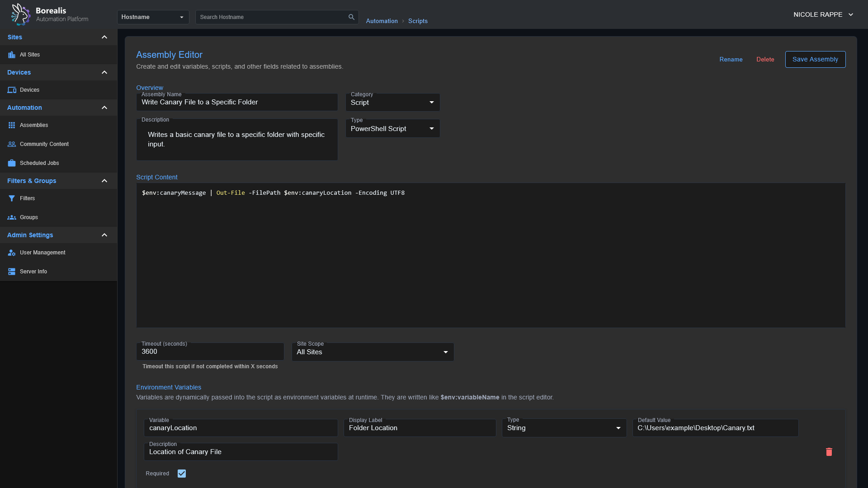
Task: Rename the current assembly
Action: point(731,59)
